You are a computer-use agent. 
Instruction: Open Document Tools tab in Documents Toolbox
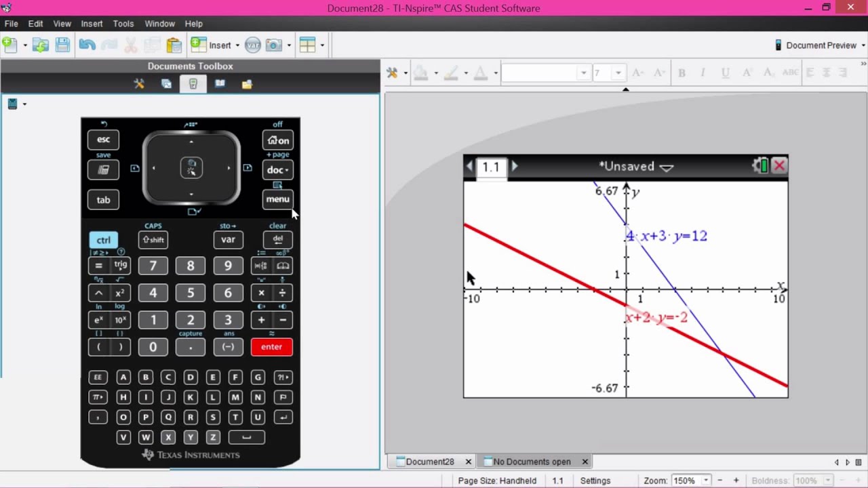139,84
